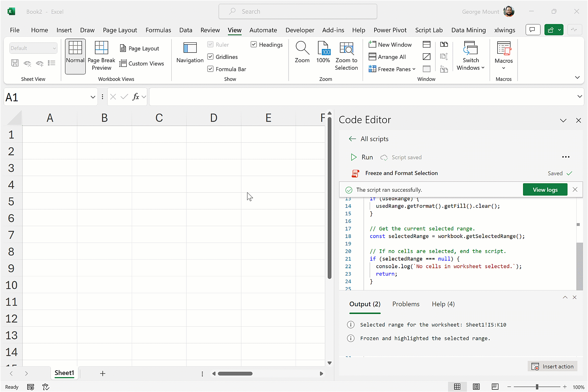588x392 pixels.
Task: Open the Automate ribbon tab
Action: click(x=263, y=30)
